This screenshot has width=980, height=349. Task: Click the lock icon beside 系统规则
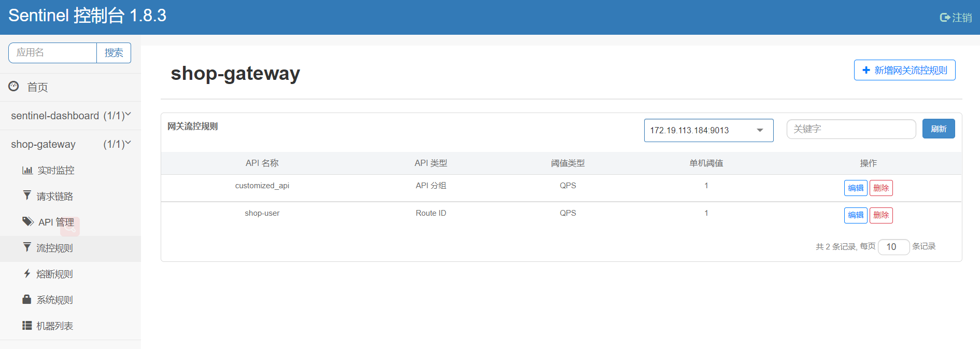(x=27, y=299)
